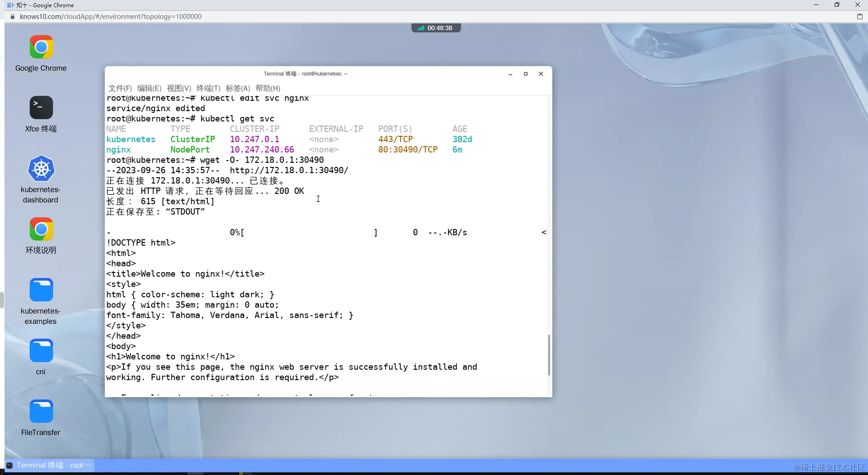The image size is (868, 475).
Task: Open the 环境说明 Chrome shortcut
Action: pyautogui.click(x=41, y=229)
